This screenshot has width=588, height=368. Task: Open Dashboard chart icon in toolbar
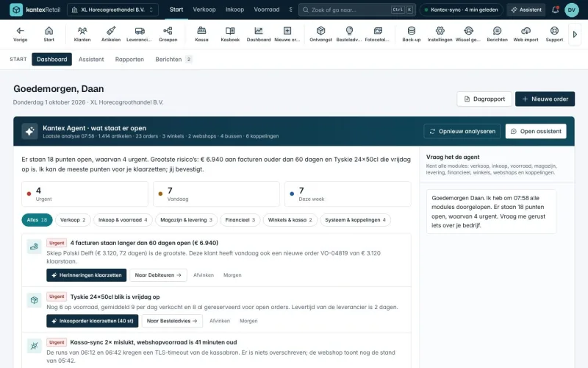[x=259, y=34]
